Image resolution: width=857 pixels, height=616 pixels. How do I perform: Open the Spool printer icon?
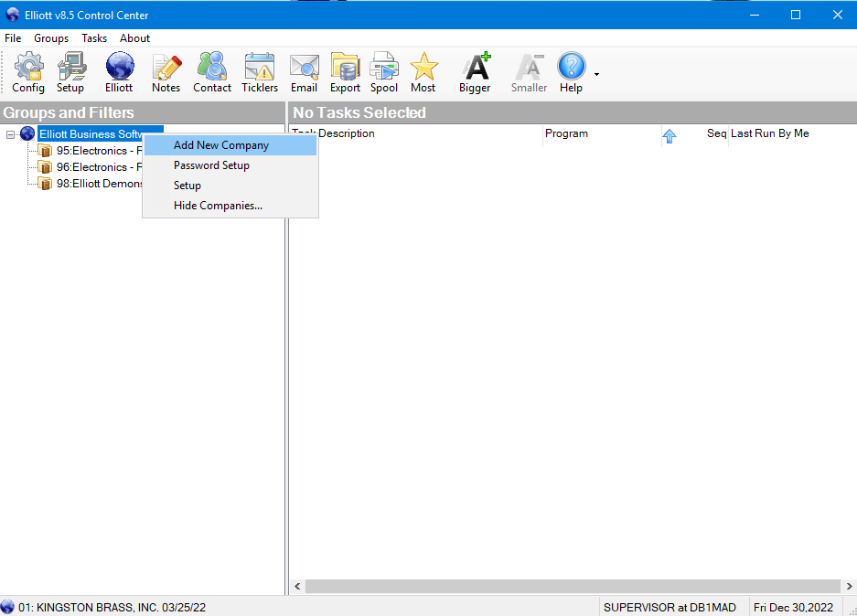(384, 72)
